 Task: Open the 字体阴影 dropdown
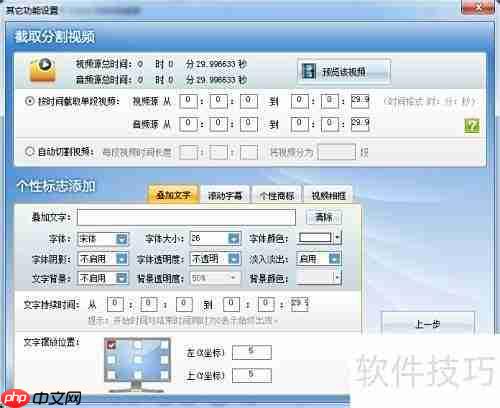103,259
